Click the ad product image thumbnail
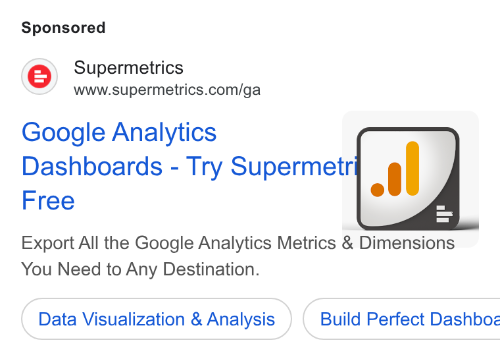This screenshot has width=500, height=361. click(x=410, y=179)
